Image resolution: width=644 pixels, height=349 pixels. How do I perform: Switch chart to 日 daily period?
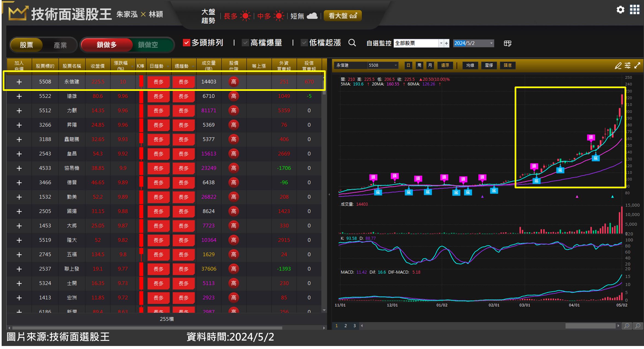[x=408, y=65]
